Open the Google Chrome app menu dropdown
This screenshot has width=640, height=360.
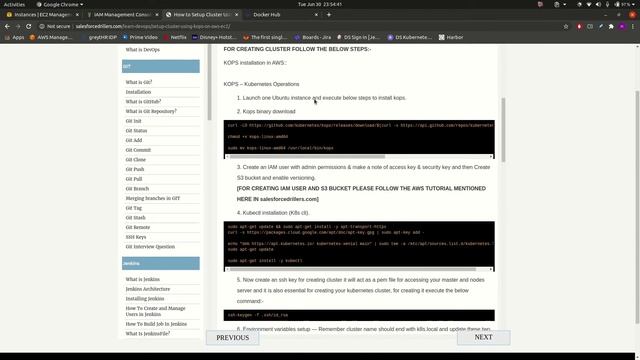60,4
